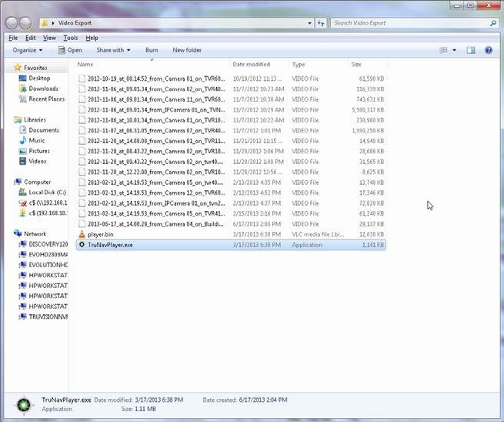Open the View menu
Image resolution: width=504 pixels, height=422 pixels.
pos(49,38)
